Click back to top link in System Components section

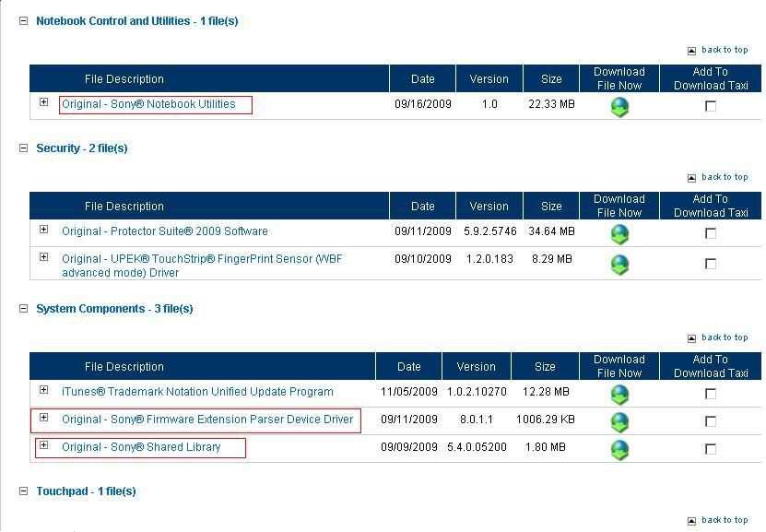point(725,337)
